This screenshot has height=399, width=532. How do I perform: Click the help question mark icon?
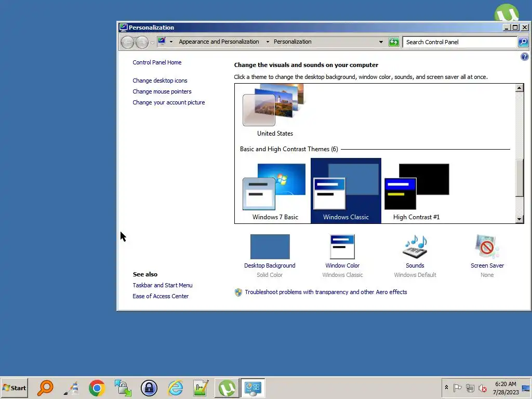pos(524,57)
